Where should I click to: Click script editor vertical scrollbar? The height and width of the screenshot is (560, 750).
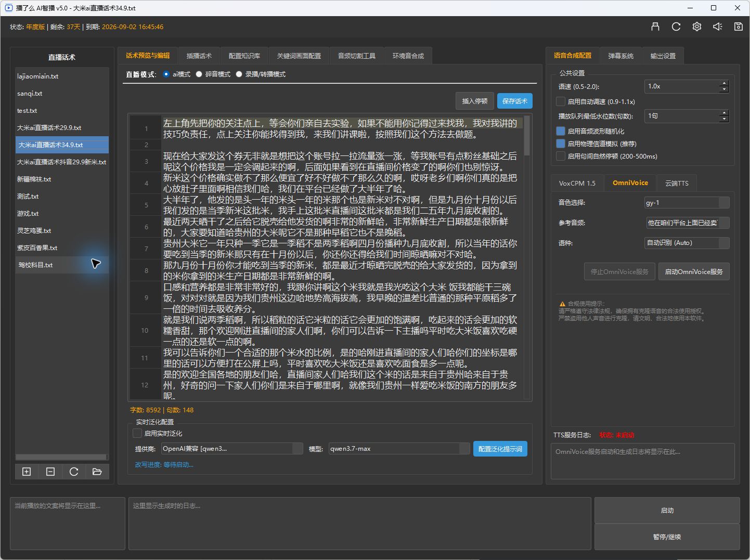pos(527,136)
